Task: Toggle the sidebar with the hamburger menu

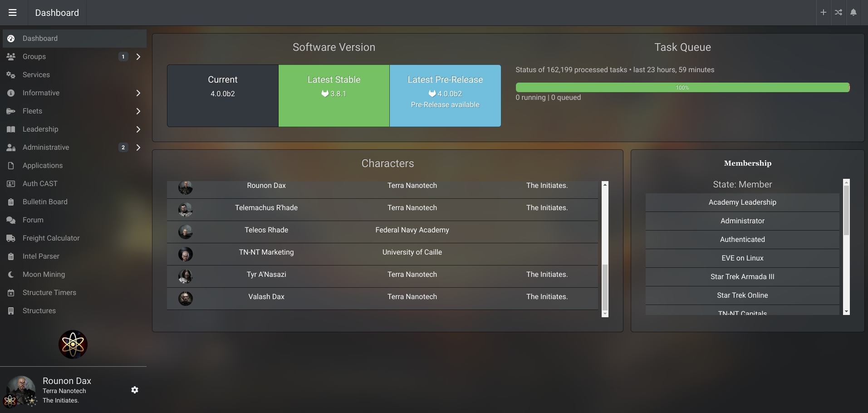Action: pos(13,13)
